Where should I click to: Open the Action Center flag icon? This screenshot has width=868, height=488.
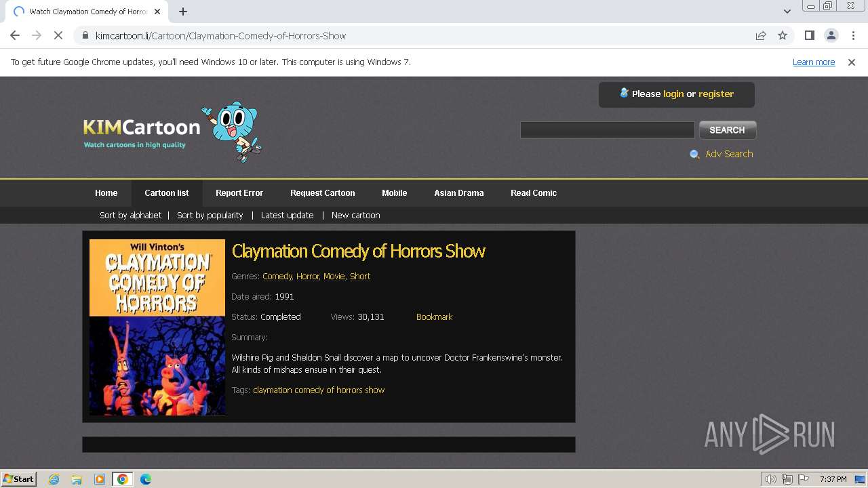(804, 479)
